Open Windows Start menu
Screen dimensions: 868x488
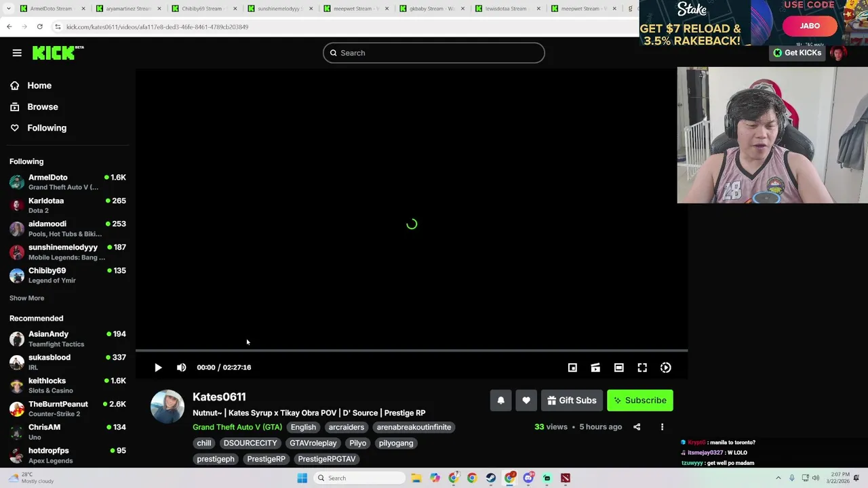[302, 478]
